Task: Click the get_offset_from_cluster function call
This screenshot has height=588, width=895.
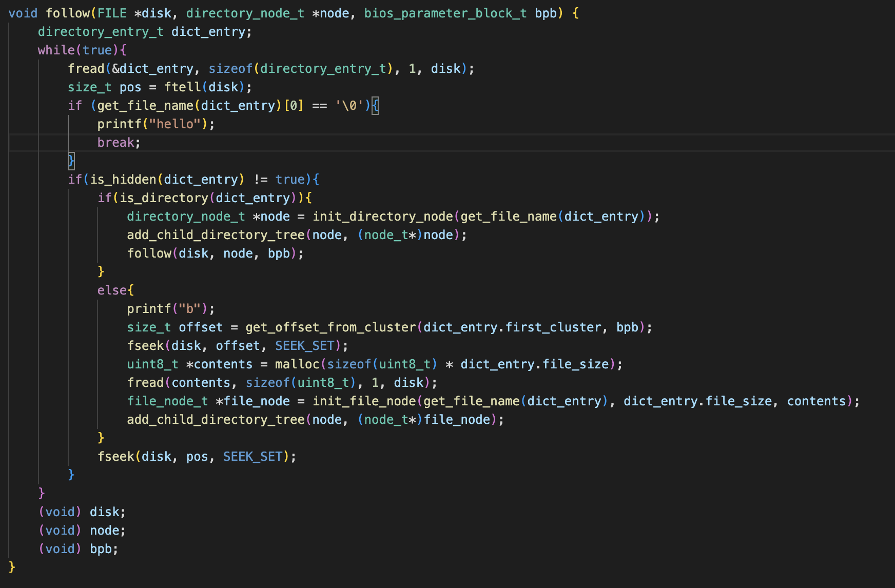Action: [x=330, y=327]
